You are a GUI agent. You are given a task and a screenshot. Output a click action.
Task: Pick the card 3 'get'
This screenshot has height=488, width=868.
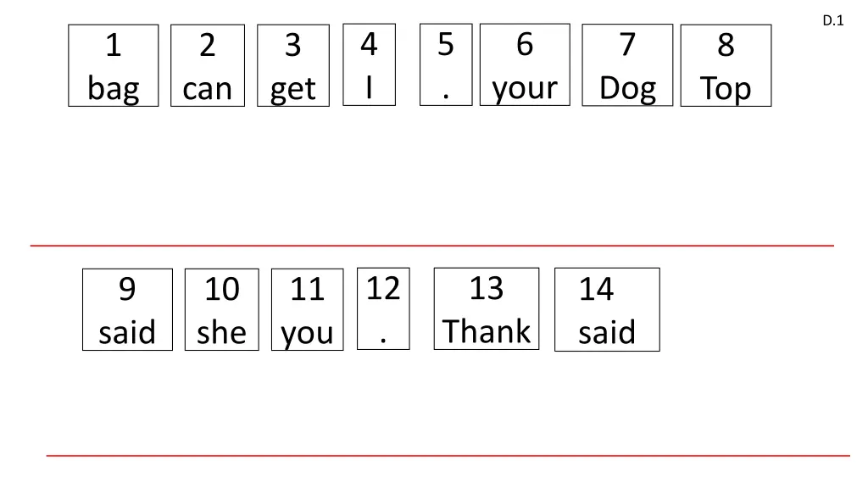pos(293,66)
